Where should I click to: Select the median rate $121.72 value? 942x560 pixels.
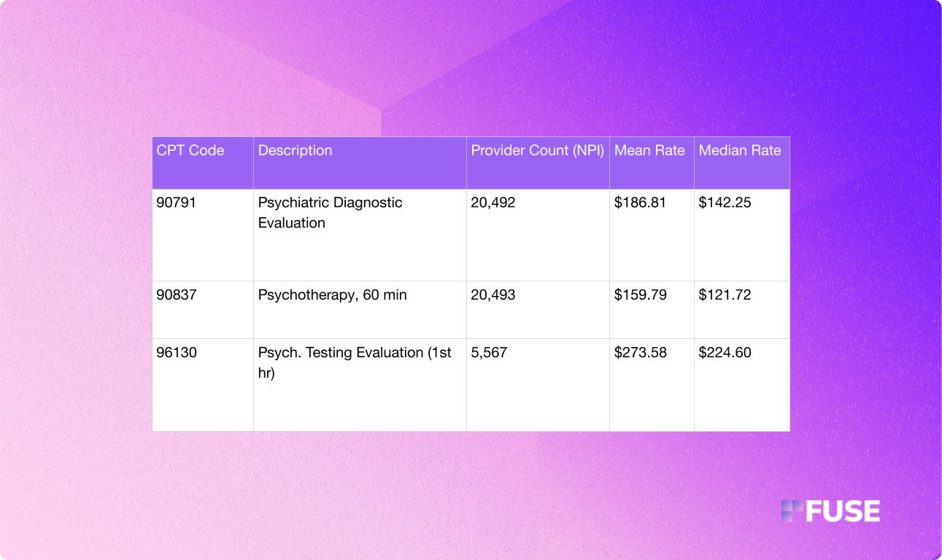724,295
